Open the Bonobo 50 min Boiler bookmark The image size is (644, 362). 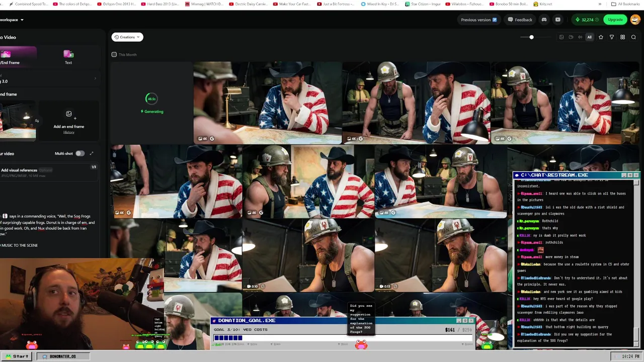pyautogui.click(x=508, y=4)
